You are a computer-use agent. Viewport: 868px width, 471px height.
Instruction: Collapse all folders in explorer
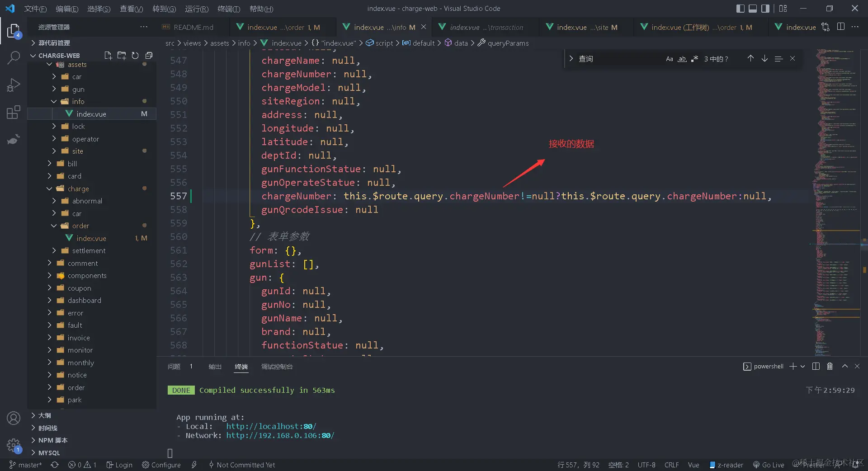[149, 56]
